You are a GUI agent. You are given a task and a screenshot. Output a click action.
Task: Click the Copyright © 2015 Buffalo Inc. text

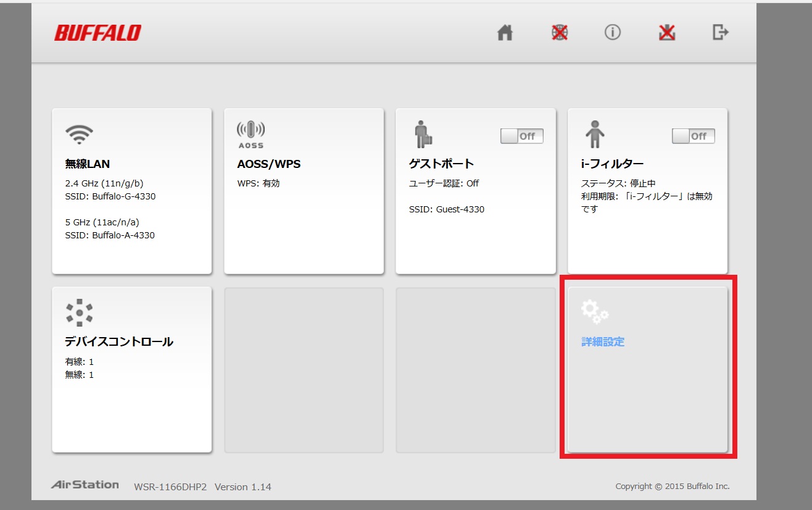pos(673,487)
